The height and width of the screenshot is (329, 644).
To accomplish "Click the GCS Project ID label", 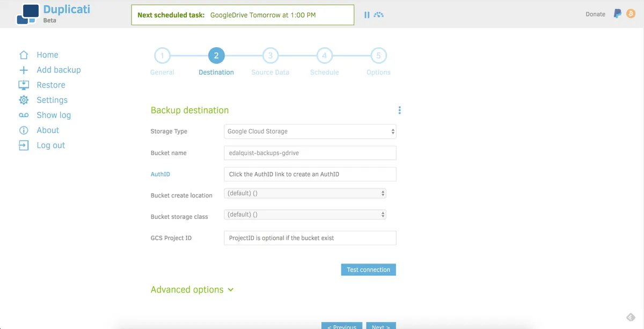I will click(171, 238).
